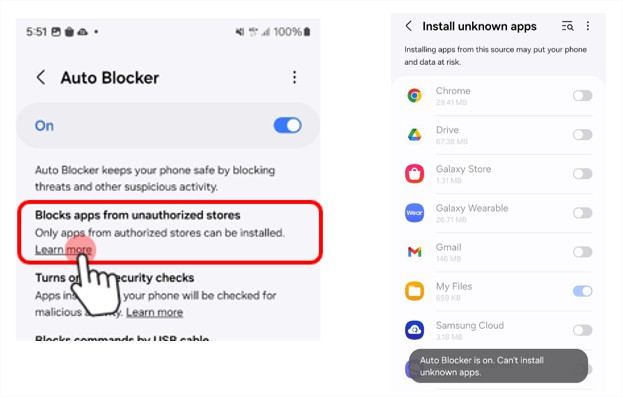Tap the Galaxy Store bag icon
623x397 pixels.
[414, 174]
